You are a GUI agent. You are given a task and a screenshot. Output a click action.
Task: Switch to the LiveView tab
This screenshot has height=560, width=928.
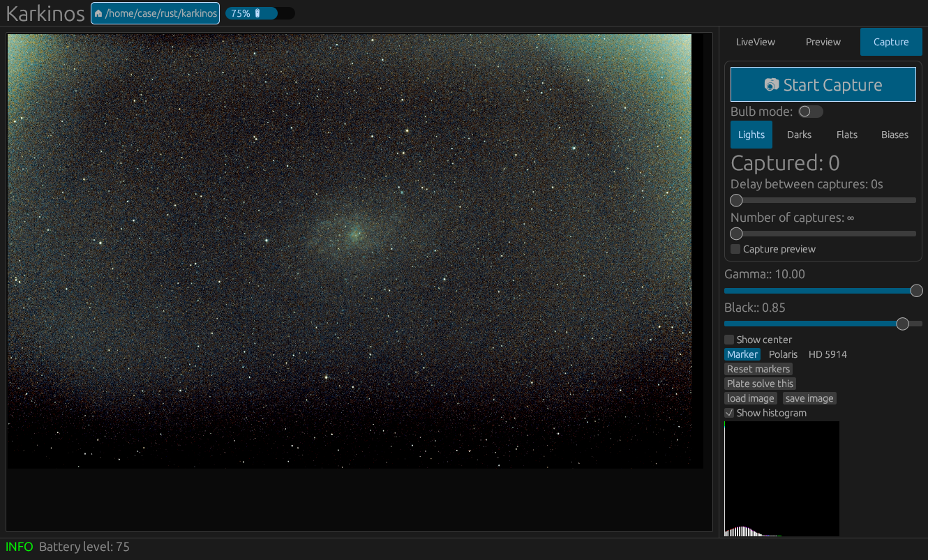pyautogui.click(x=755, y=42)
